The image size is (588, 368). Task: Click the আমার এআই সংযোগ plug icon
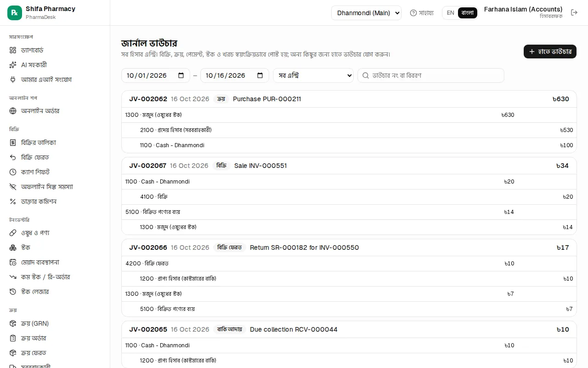(13, 80)
